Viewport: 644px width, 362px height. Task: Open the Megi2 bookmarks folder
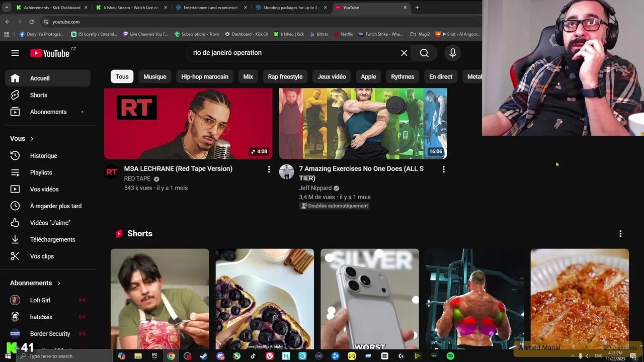click(420, 34)
